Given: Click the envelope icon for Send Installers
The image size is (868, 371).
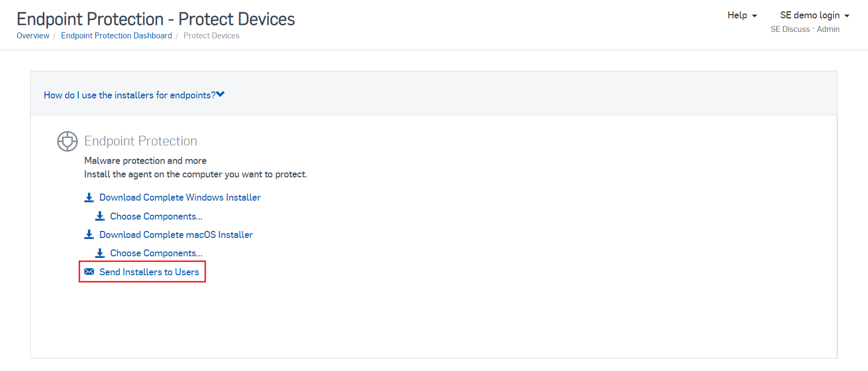Looking at the screenshot, I should point(89,271).
